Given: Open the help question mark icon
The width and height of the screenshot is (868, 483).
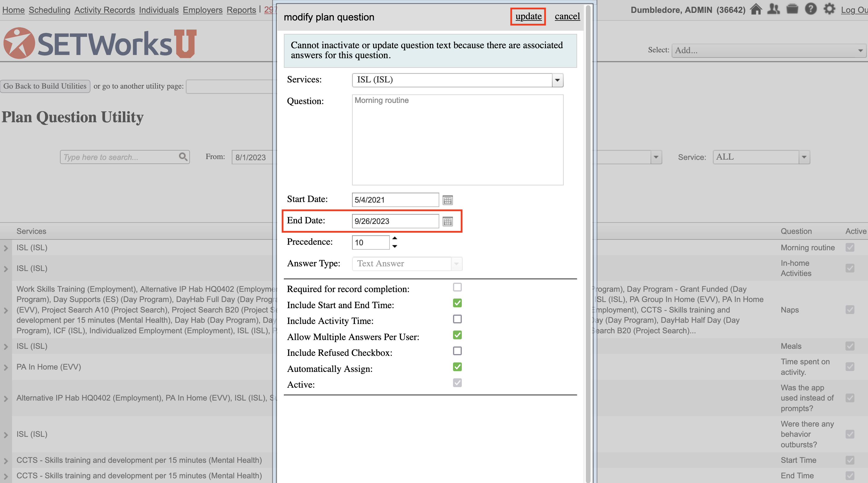Looking at the screenshot, I should (811, 9).
